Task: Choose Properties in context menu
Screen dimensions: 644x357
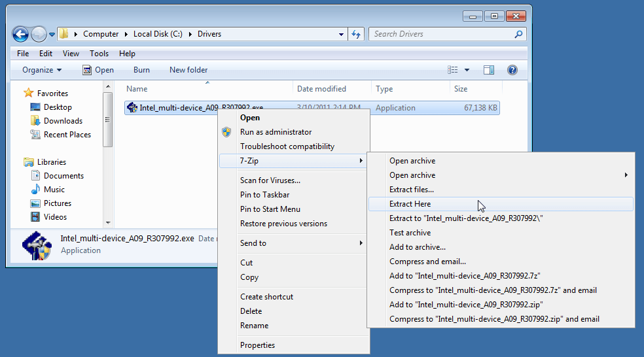Action: click(294, 345)
